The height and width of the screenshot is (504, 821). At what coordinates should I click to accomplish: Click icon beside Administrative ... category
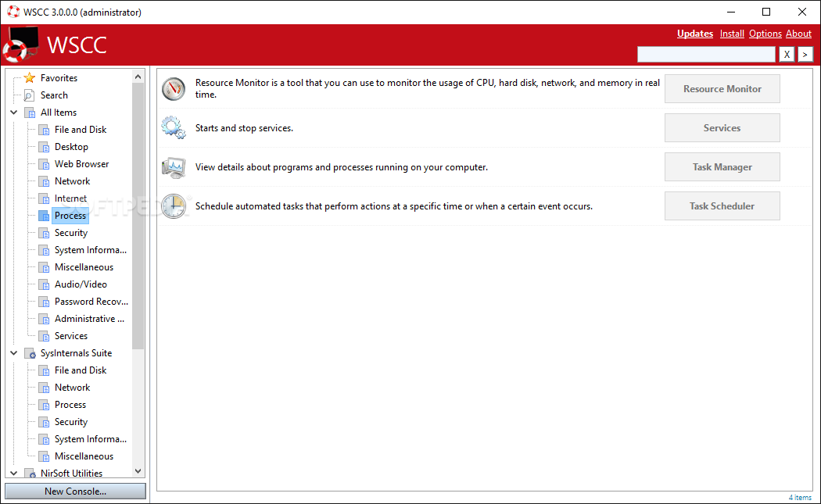tap(44, 319)
